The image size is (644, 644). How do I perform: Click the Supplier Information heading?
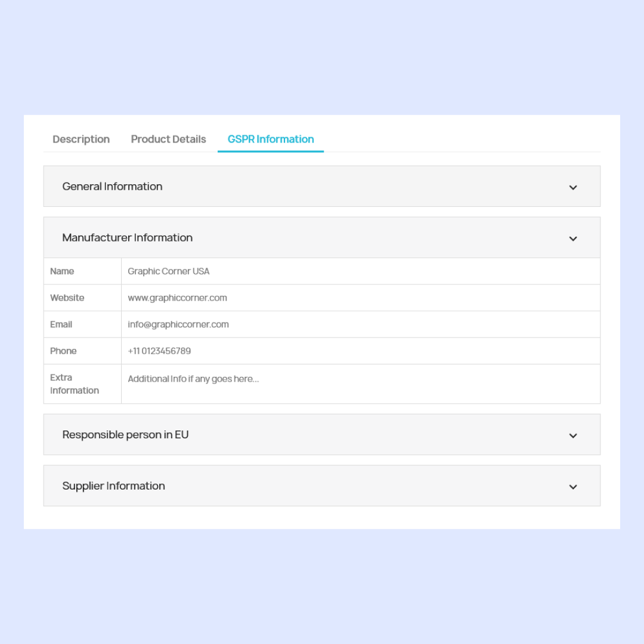point(113,486)
